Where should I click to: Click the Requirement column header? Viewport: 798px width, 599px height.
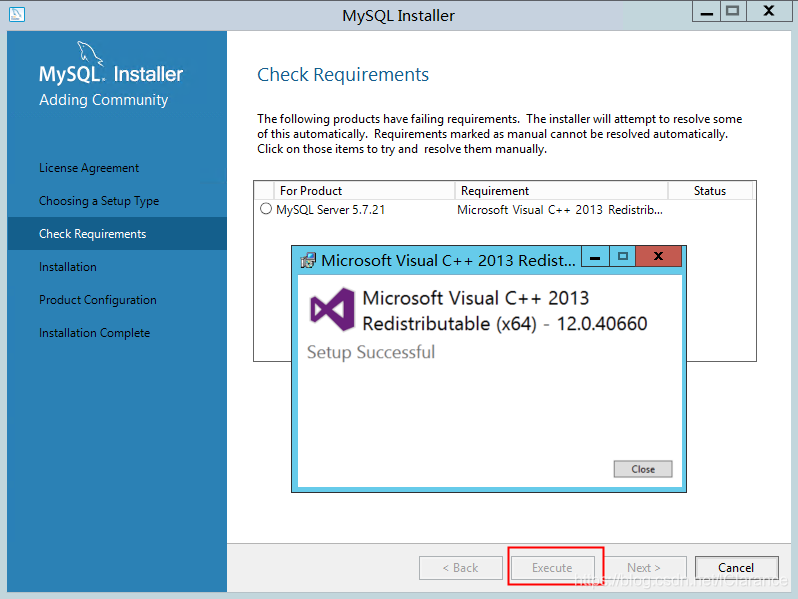coord(561,191)
